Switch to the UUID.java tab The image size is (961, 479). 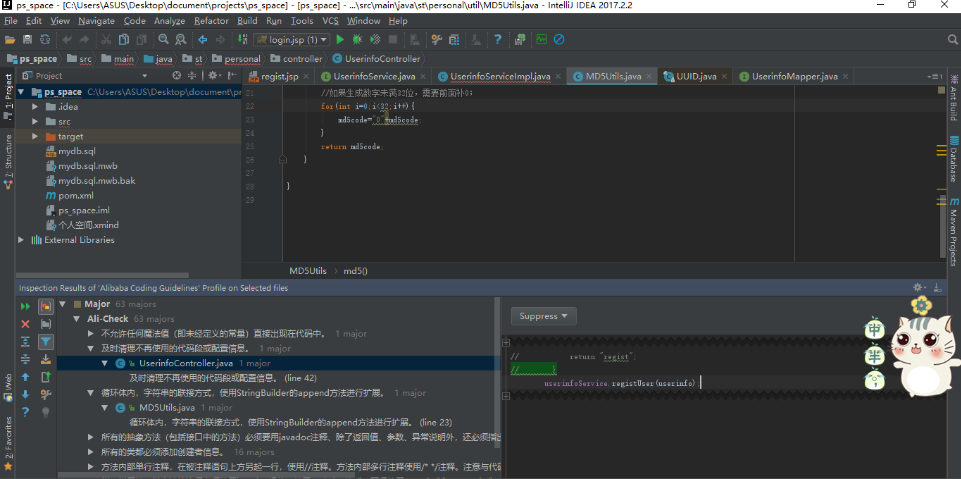click(696, 77)
